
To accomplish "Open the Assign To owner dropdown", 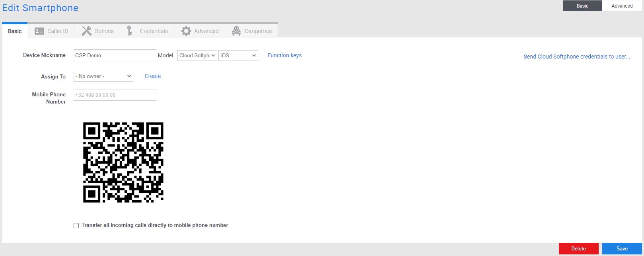I will tap(103, 76).
